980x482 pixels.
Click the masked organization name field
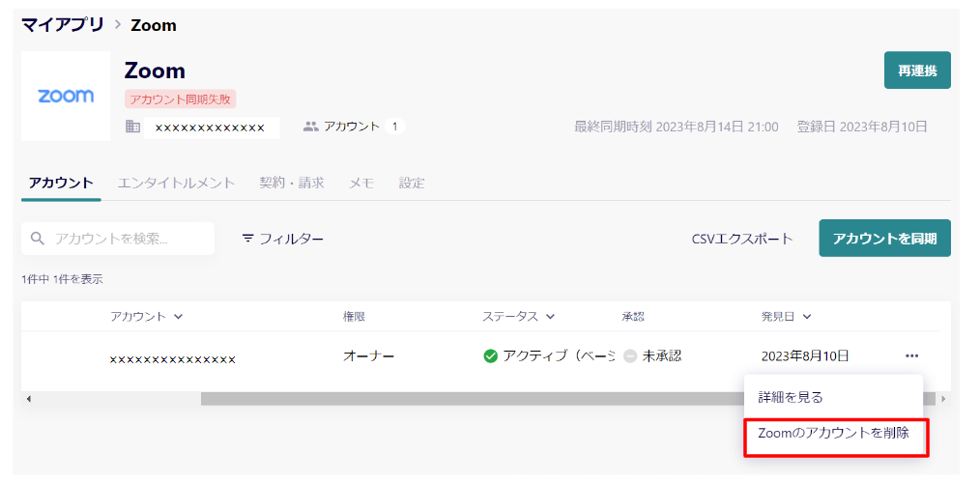pyautogui.click(x=212, y=128)
